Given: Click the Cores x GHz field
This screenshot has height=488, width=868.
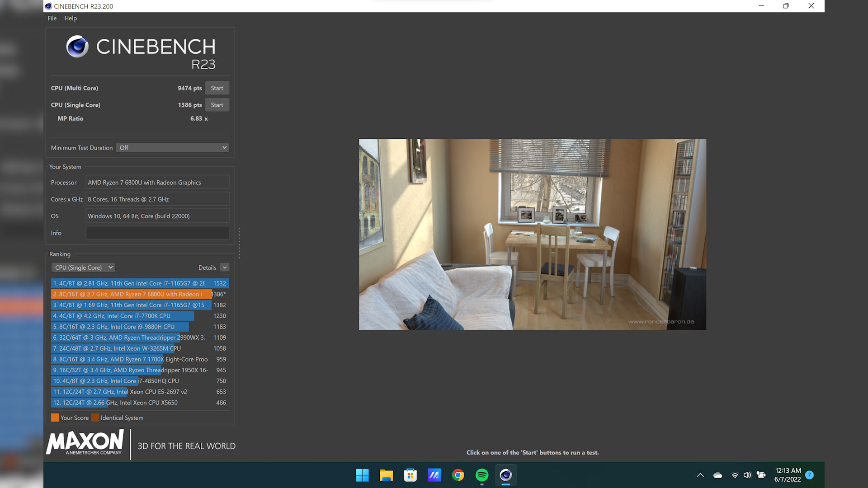Looking at the screenshot, I should 158,199.
